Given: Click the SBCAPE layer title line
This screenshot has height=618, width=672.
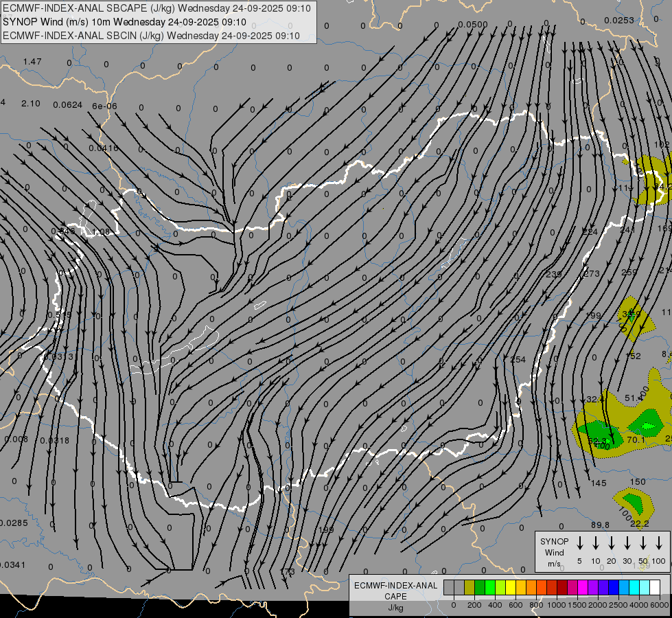Looking at the screenshot, I should 157,8.
